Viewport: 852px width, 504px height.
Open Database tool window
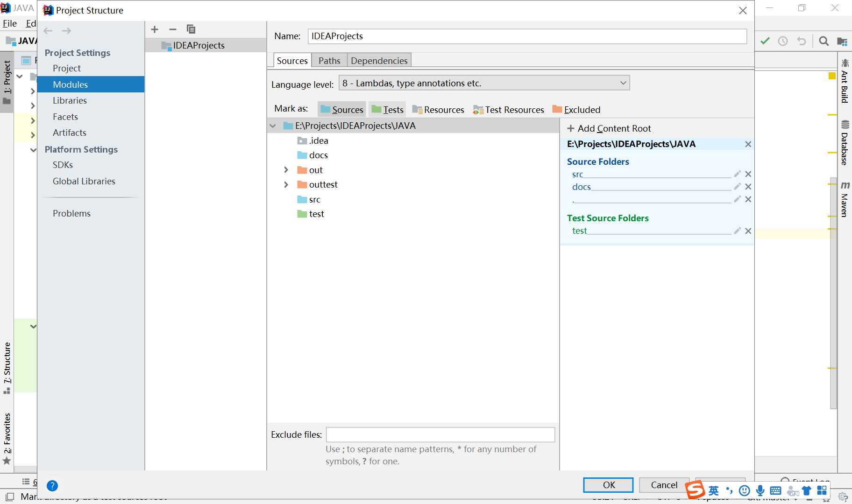pos(845,143)
